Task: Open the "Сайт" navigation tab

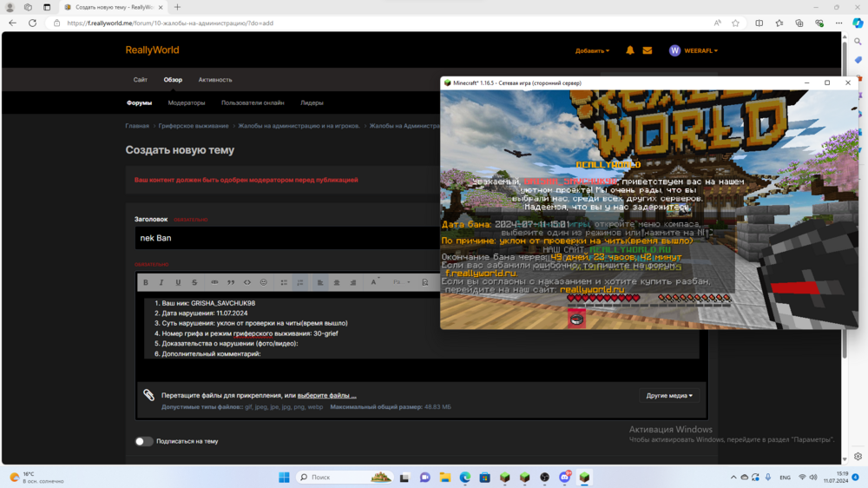Action: (x=140, y=80)
